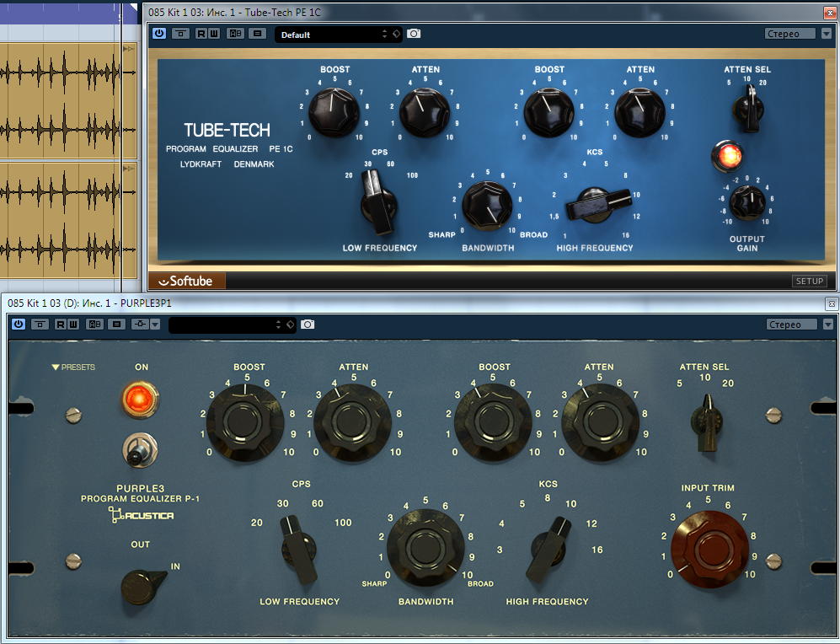Open preset functions menu icon in Tube-Tech header
Viewport: 840px width, 644px height.
point(257,33)
